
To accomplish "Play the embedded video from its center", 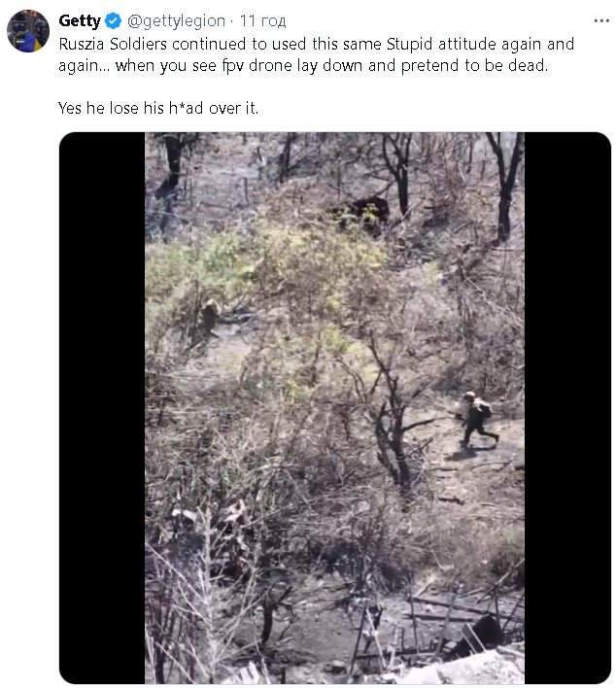I will click(x=334, y=408).
